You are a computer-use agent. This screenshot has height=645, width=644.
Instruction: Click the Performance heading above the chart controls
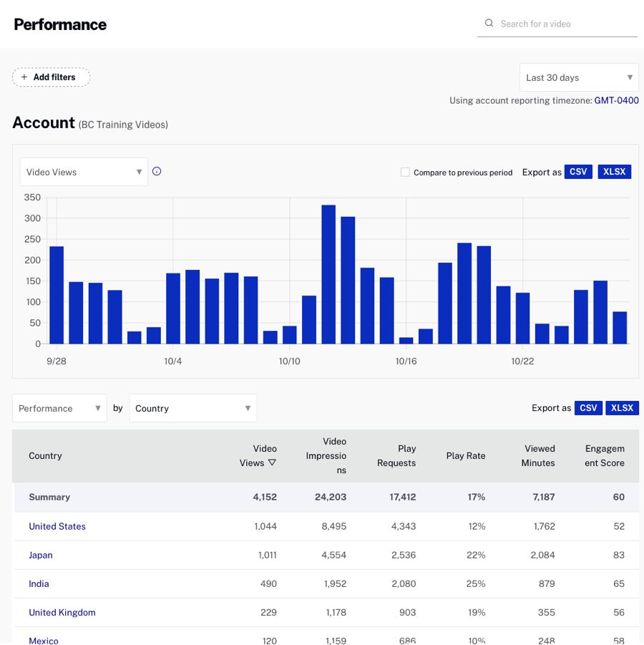coord(60,24)
